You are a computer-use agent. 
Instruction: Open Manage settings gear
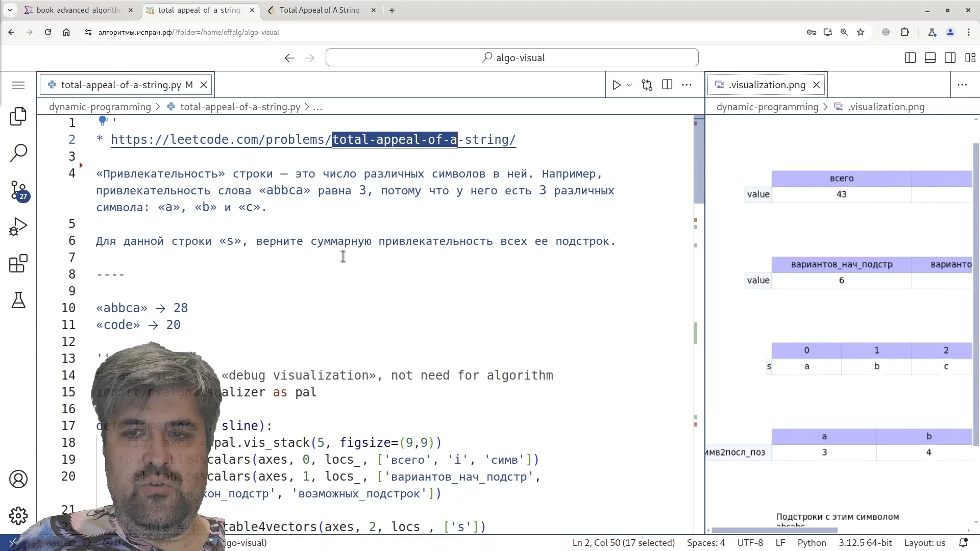(18, 516)
